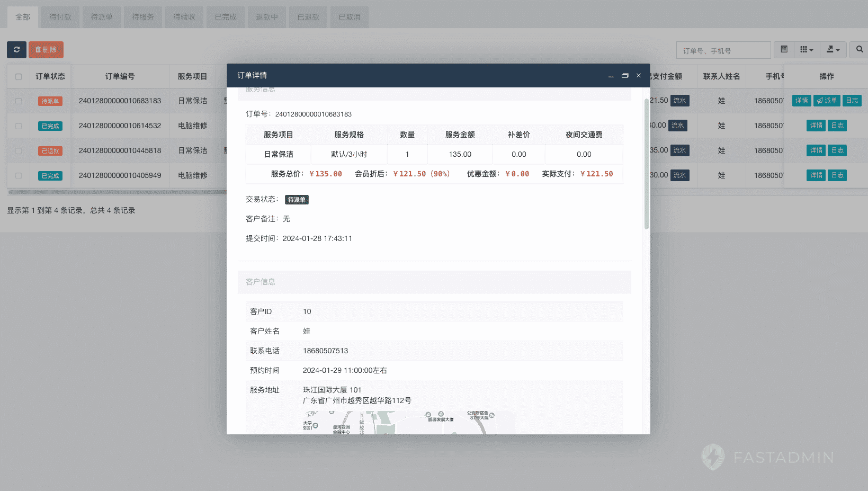Click the refresh icon button
Viewport: 868px width, 491px height.
(16, 50)
